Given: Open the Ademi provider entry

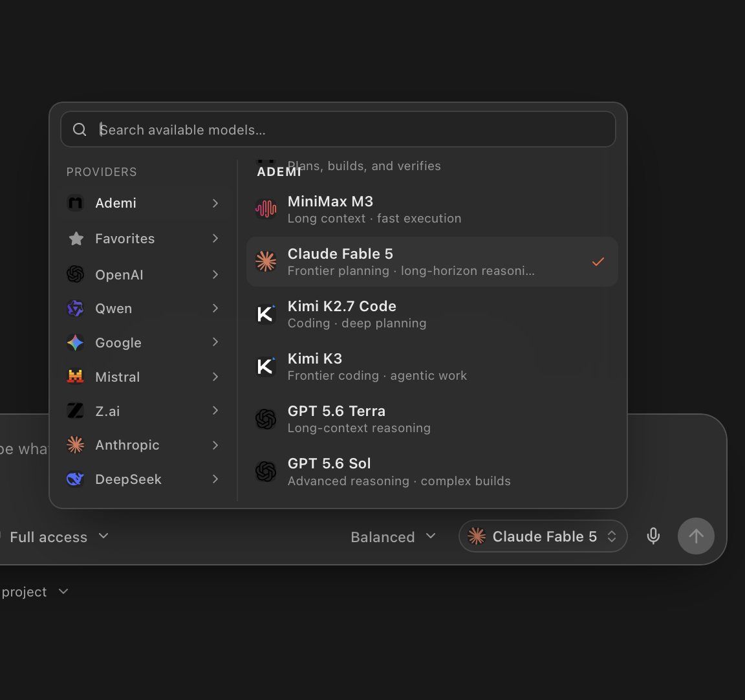Looking at the screenshot, I should pyautogui.click(x=144, y=203).
